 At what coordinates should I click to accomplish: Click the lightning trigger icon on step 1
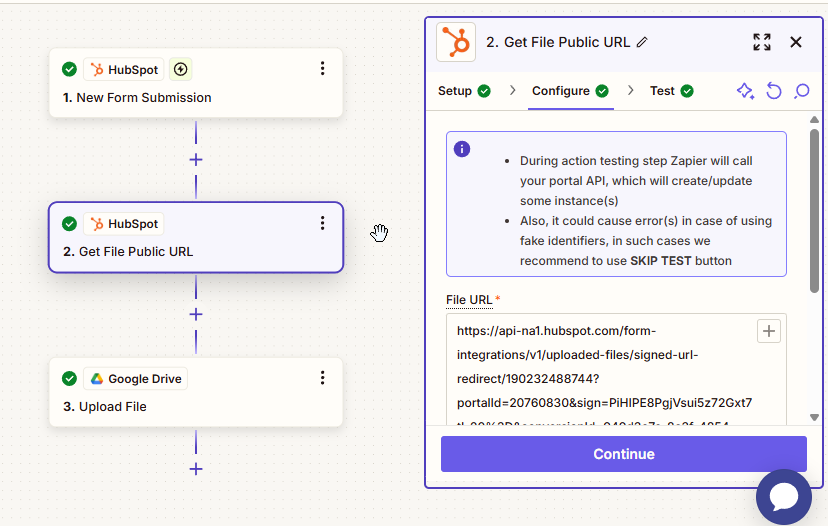[181, 69]
